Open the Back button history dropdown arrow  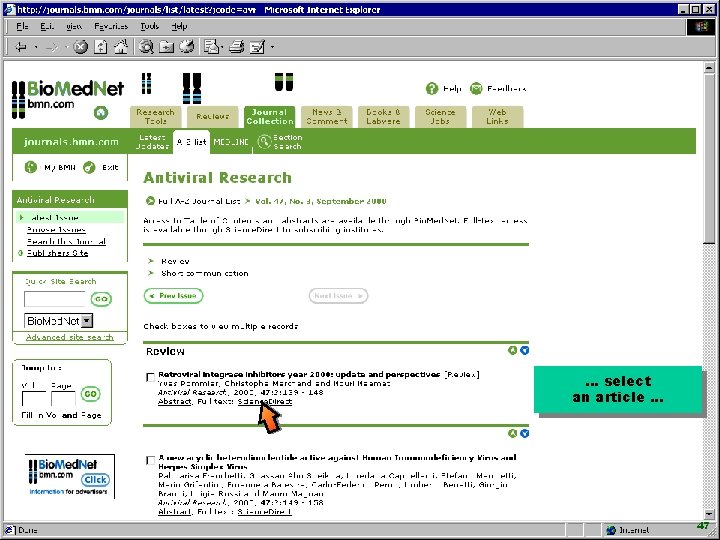tap(36, 47)
